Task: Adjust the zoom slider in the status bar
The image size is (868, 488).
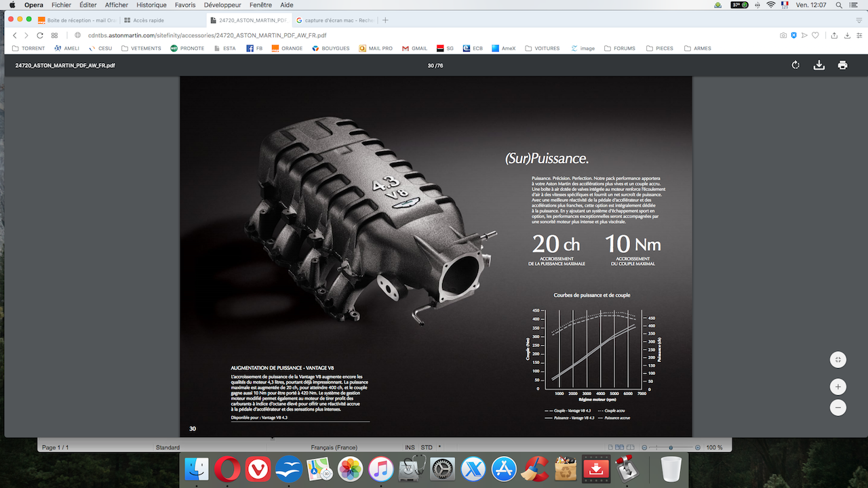Action: 671,447
